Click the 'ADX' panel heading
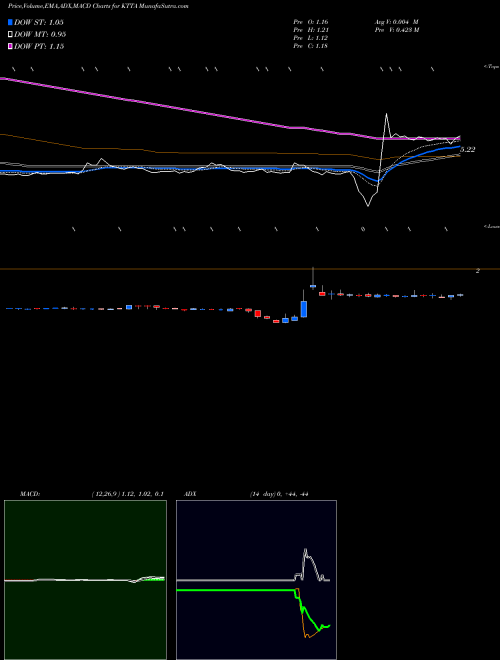Viewport: 500px width, 660px height. [x=191, y=494]
